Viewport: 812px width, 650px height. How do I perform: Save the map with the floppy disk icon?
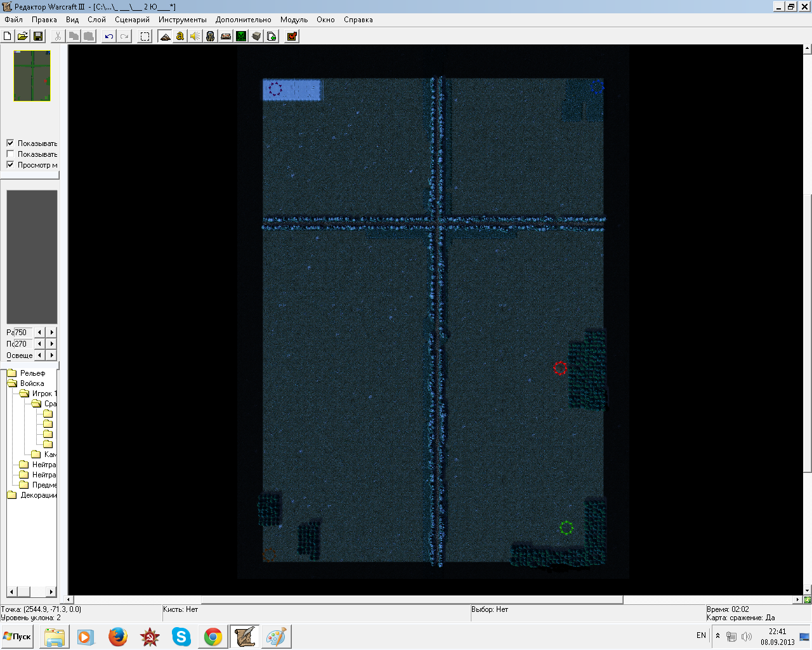point(37,36)
